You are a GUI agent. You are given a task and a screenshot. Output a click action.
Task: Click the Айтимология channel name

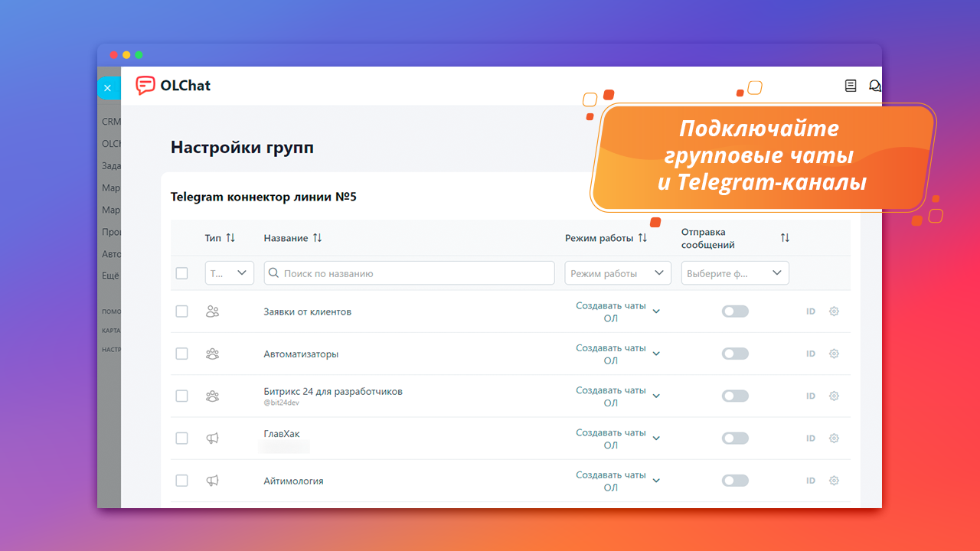[294, 481]
